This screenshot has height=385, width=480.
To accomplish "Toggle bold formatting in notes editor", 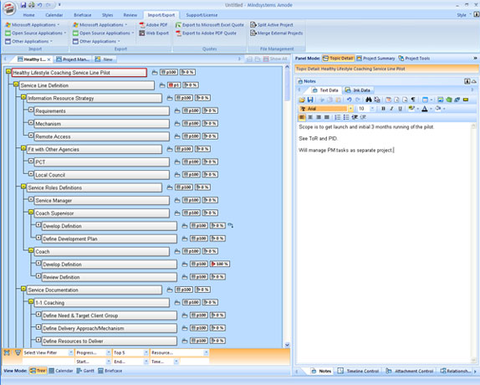I will point(383,108).
